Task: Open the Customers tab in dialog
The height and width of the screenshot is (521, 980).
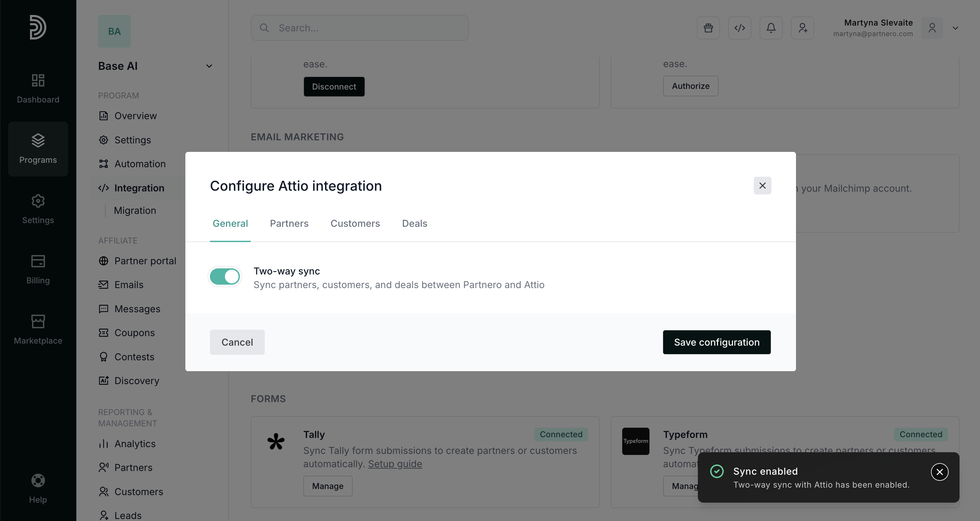Action: coord(355,224)
